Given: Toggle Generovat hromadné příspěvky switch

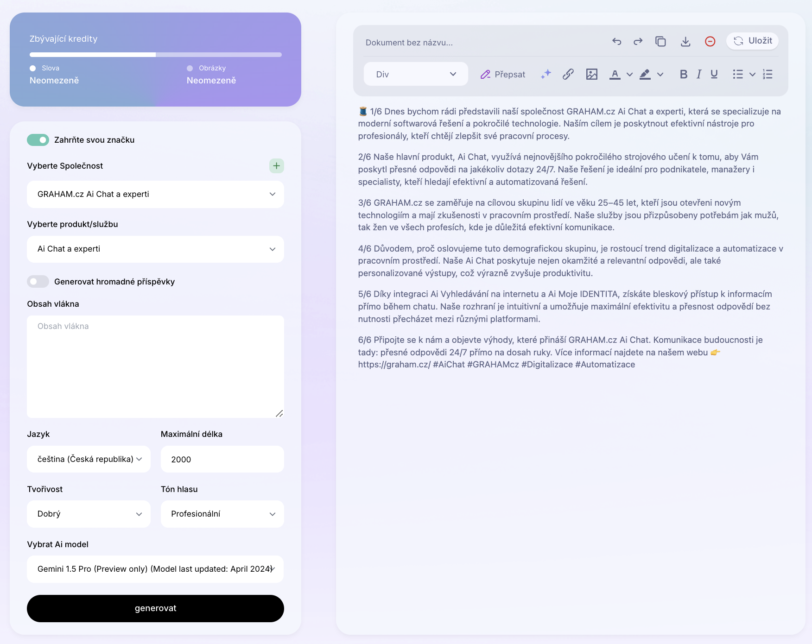Looking at the screenshot, I should [38, 281].
